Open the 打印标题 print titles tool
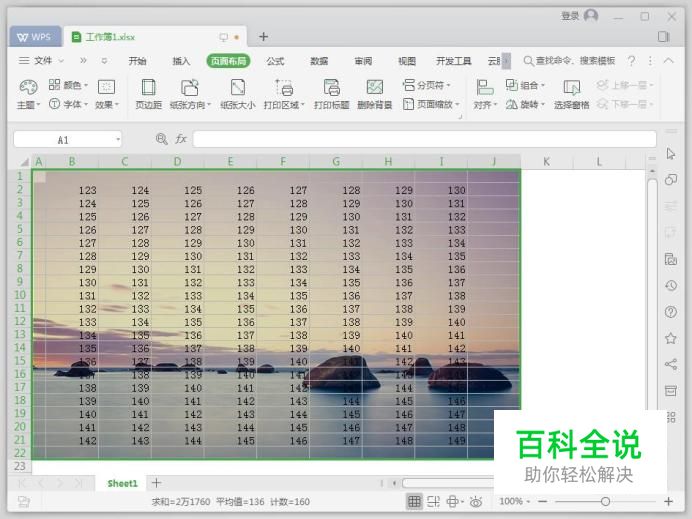This screenshot has height=519, width=692. tap(331, 94)
